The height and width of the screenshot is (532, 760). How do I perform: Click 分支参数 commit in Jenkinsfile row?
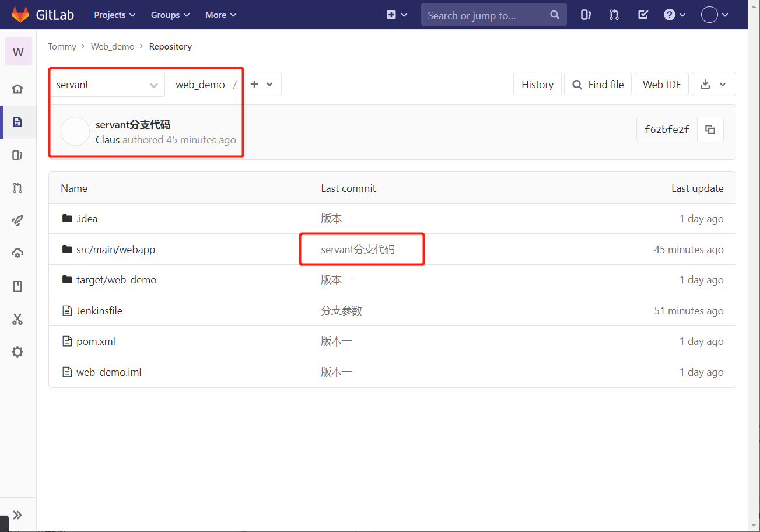click(x=341, y=311)
